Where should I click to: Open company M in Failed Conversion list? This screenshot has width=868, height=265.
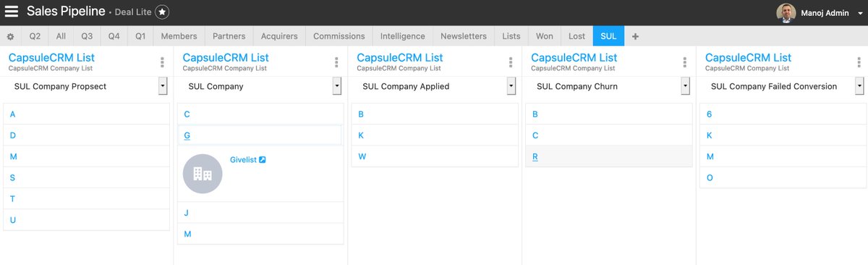tap(783, 156)
